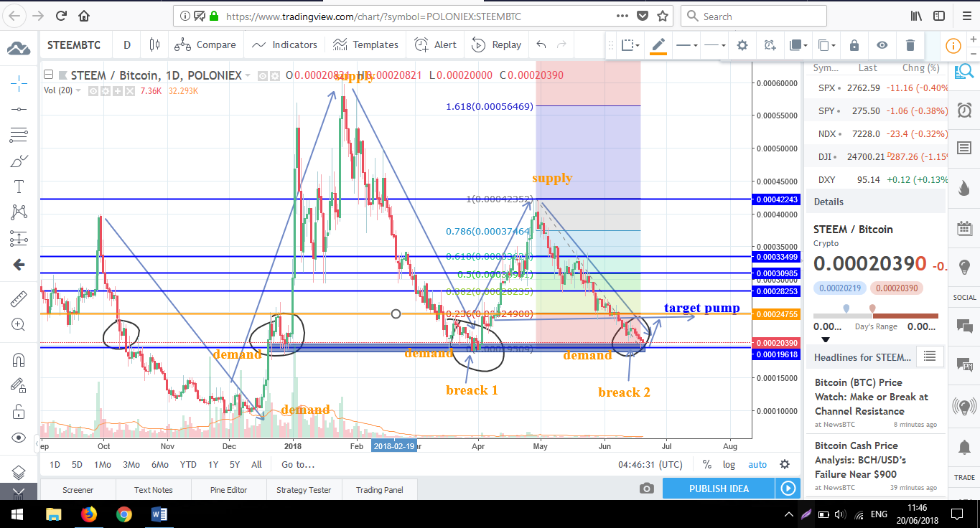Open the chart patterns tool
This screenshot has width=980, height=528.
pyautogui.click(x=19, y=212)
